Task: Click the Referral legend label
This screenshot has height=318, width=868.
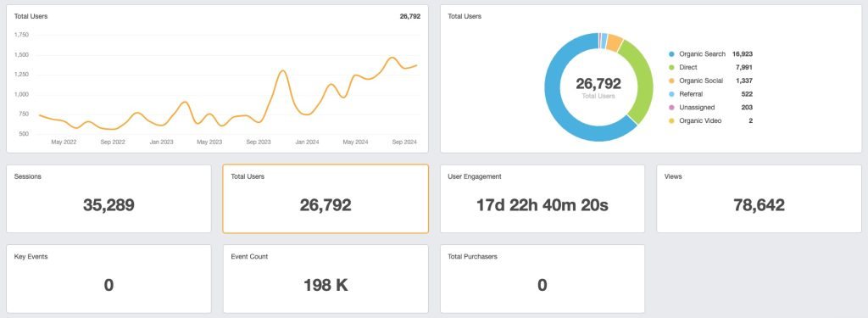Action: [691, 94]
